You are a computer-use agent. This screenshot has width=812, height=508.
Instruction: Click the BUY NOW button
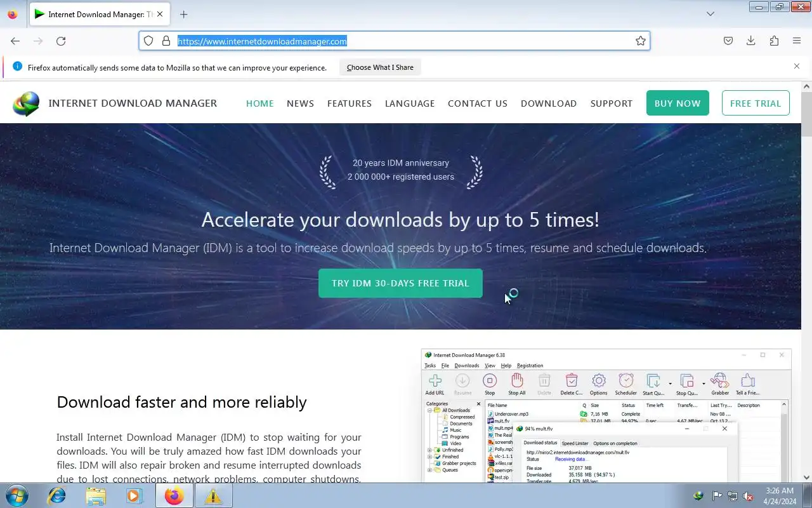pos(678,103)
